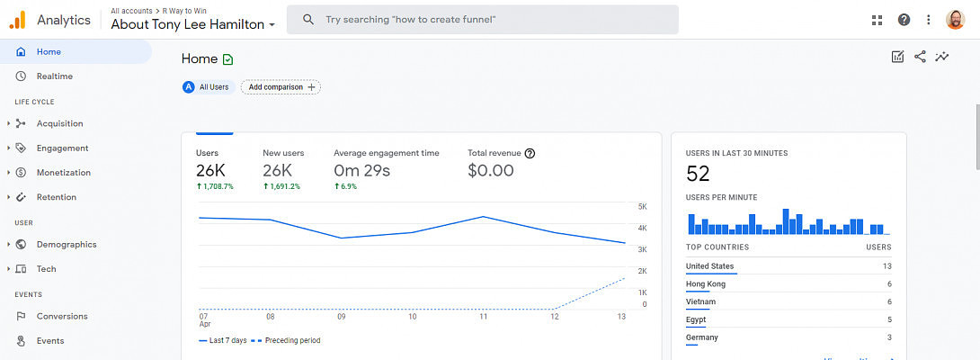This screenshot has width=980, height=360.
Task: Click the user profile avatar
Action: point(955,20)
